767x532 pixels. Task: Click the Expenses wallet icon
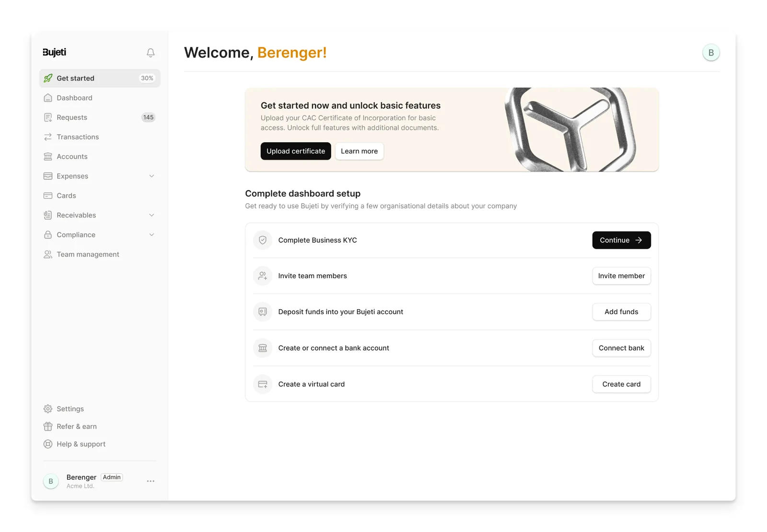48,176
